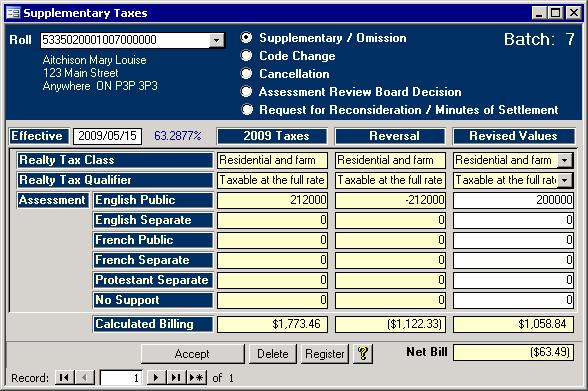Maximize the Supplementary Taxes window
Viewport: 588px width, 391px height.
[x=556, y=13]
